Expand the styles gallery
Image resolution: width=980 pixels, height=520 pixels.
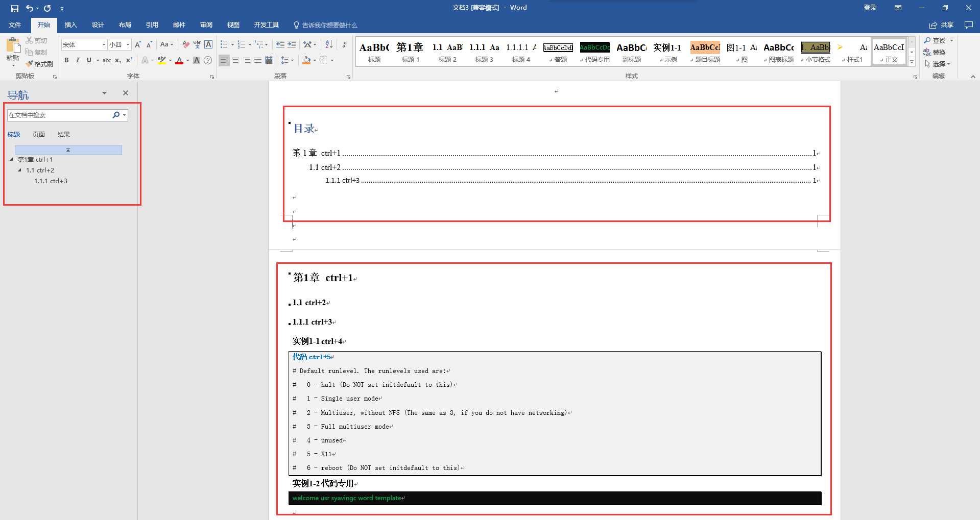tap(912, 62)
